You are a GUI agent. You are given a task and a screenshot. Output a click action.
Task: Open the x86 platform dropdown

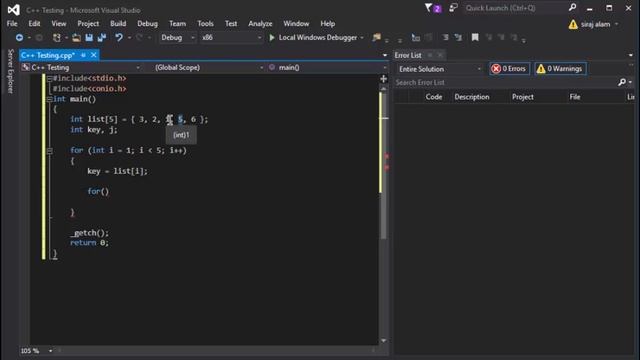pos(231,38)
